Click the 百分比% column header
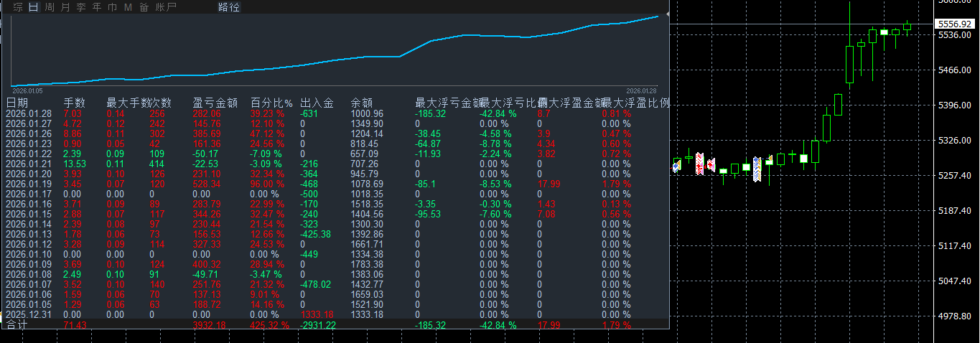The image size is (980, 343). coord(271,103)
